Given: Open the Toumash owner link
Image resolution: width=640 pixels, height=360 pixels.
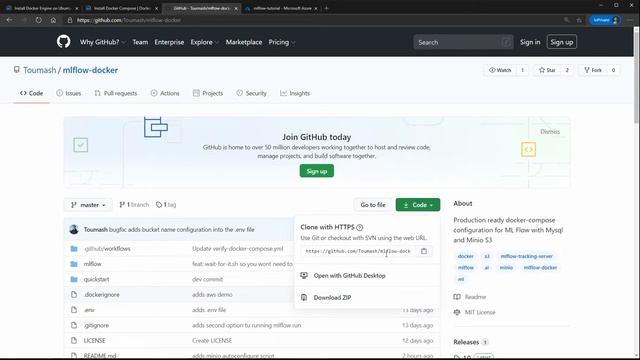Looking at the screenshot, I should 40,70.
